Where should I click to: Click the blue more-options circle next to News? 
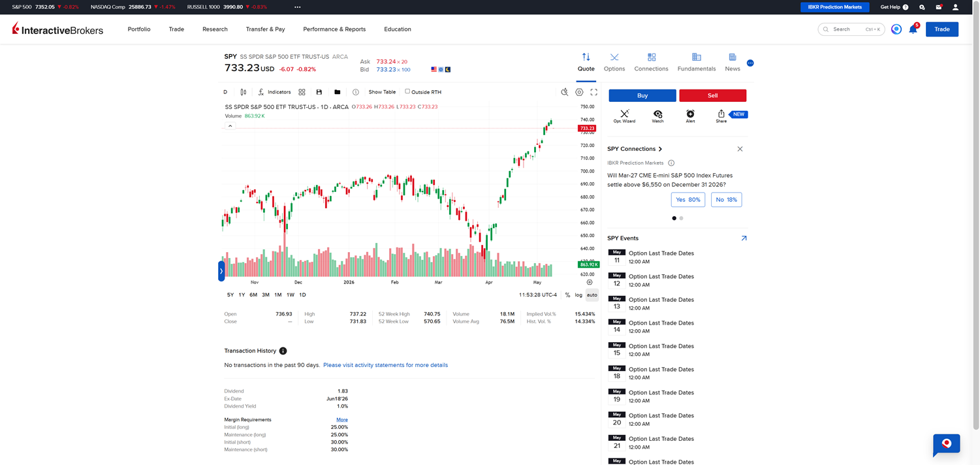(750, 63)
